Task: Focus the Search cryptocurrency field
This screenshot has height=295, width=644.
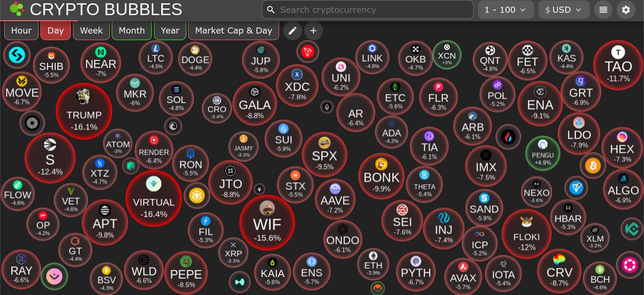Action: (x=367, y=9)
